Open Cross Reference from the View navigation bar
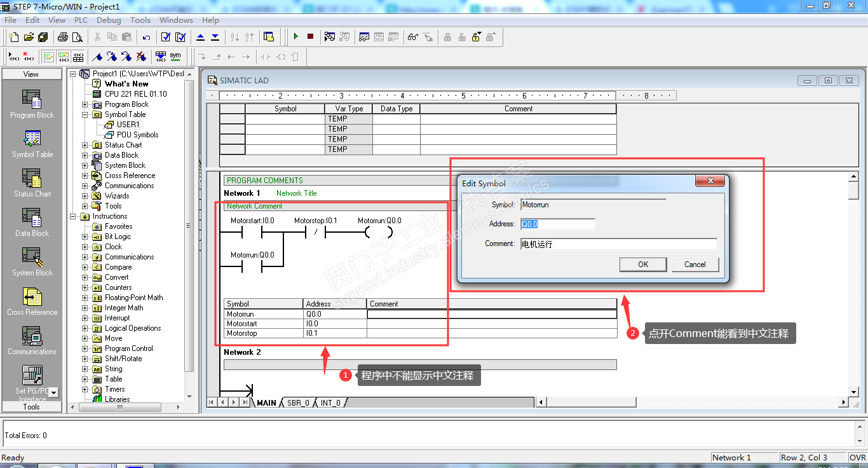868x468 pixels. pos(32,301)
